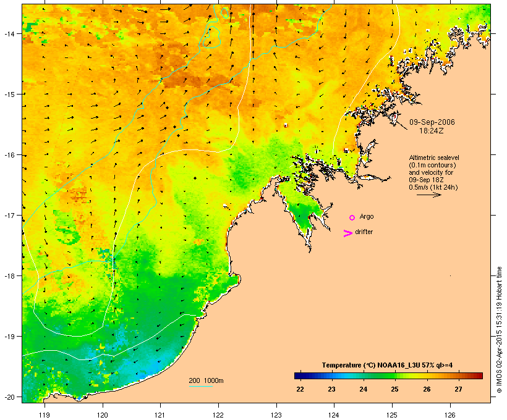Click the 'Temperature (°C) NOAA16_L3U 57% ql>=4' title

coord(387,366)
